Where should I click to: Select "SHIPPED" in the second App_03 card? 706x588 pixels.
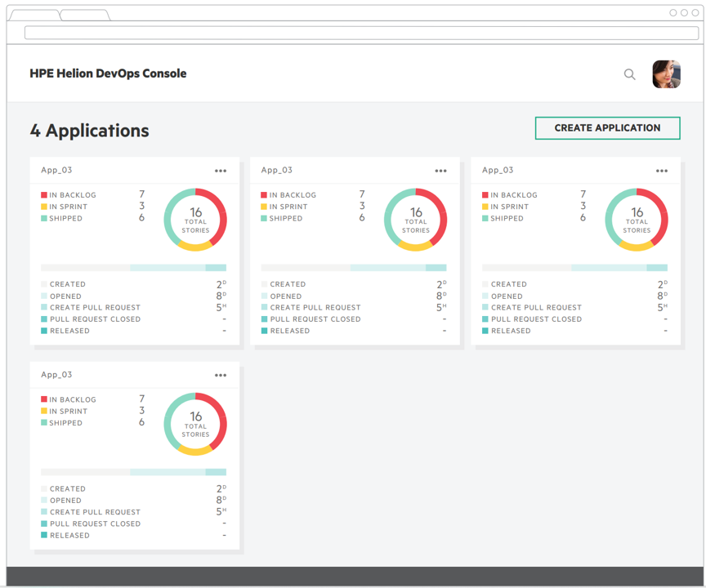click(x=285, y=219)
